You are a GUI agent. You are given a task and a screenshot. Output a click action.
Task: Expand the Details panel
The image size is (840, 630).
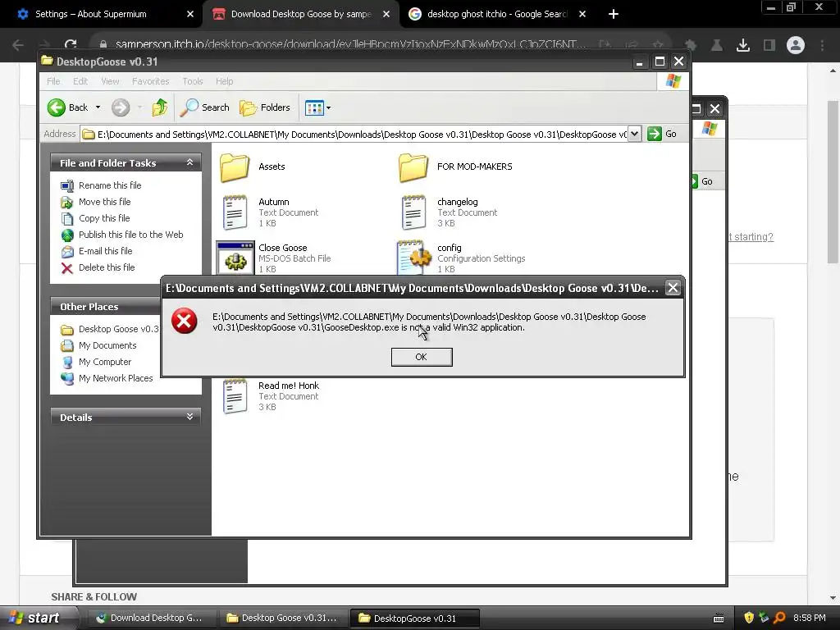click(189, 417)
